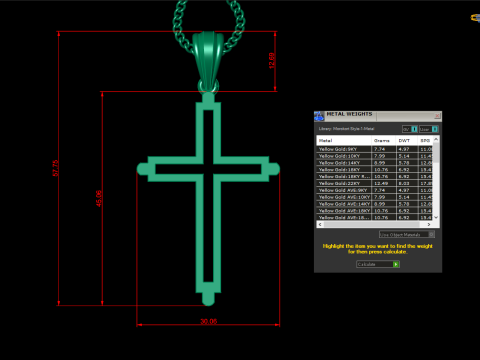Image resolution: width=480 pixels, height=360 pixels.
Task: Select the Yellow Gold AVE:9KY row
Action: (x=375, y=190)
